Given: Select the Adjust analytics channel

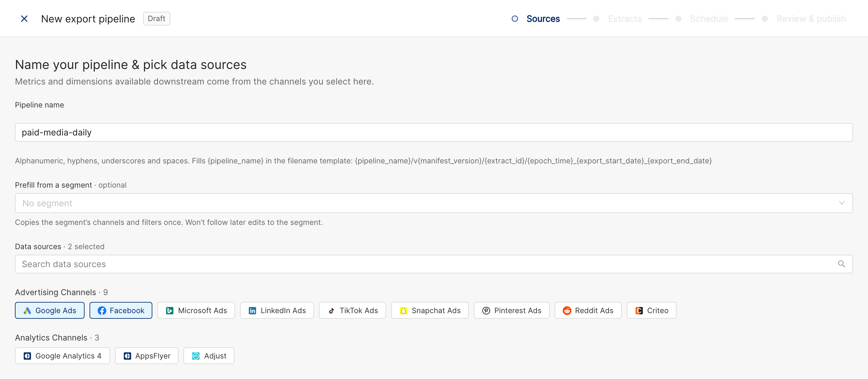Looking at the screenshot, I should (209, 356).
